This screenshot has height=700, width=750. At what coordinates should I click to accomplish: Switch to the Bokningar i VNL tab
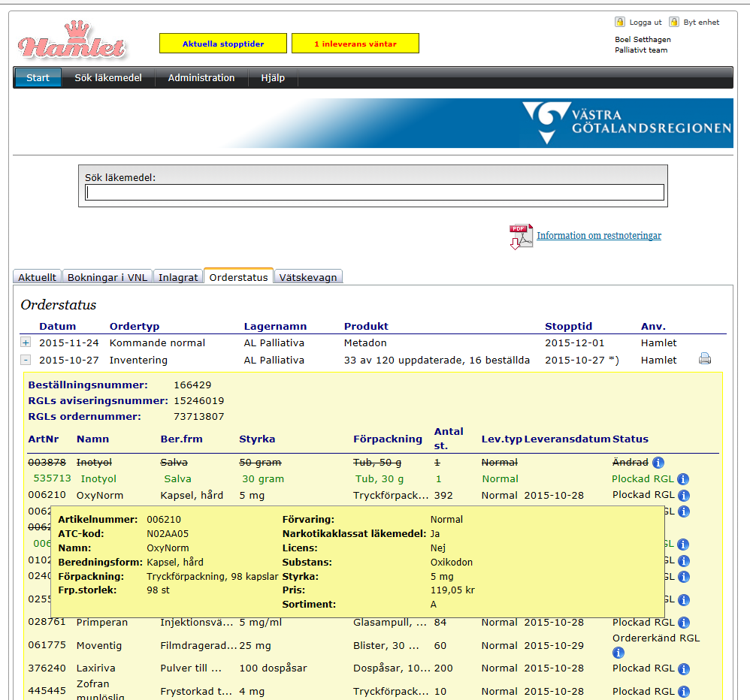tap(107, 277)
